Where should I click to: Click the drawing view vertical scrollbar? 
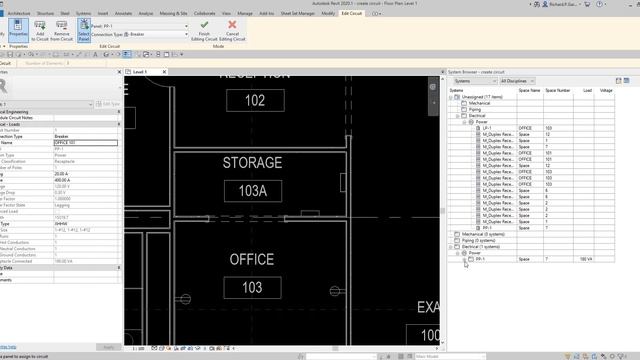[x=442, y=210]
